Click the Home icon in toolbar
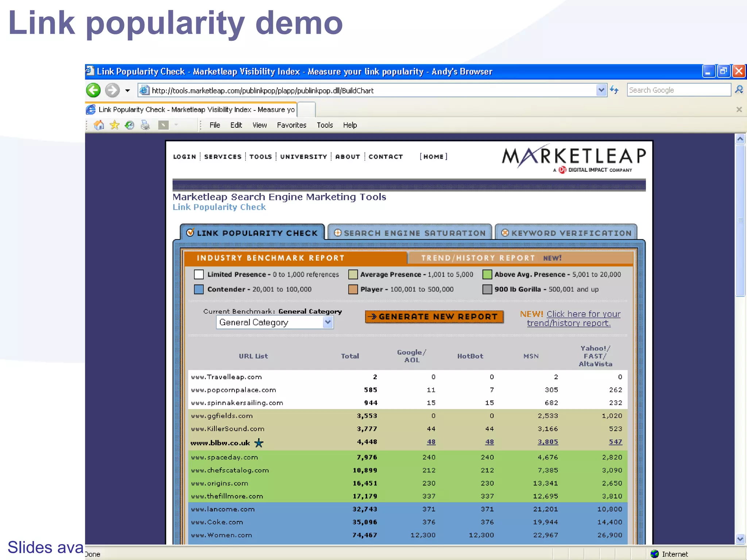 point(99,125)
